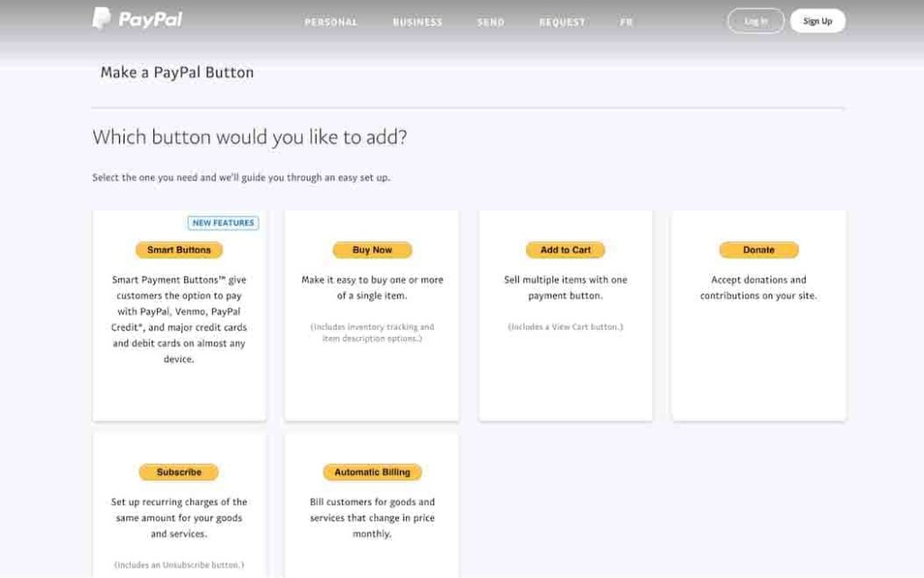Click the 'Includes a View Cart button' note
924x578 pixels.
(565, 327)
